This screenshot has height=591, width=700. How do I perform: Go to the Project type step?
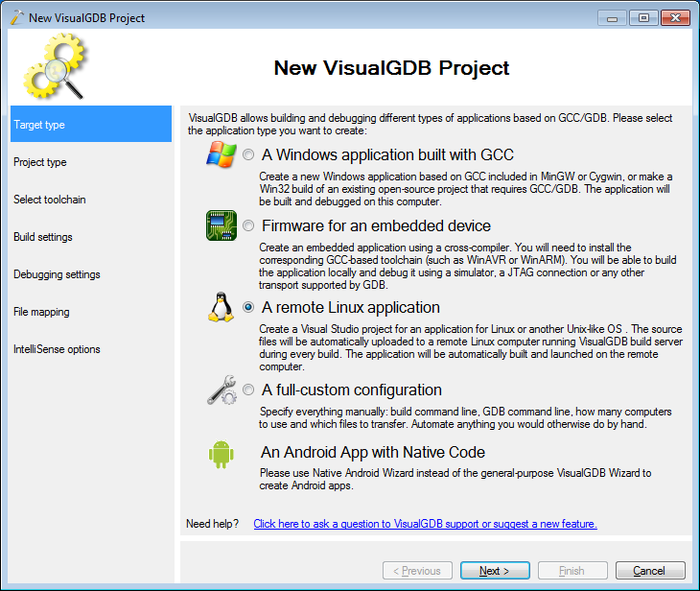pos(91,162)
